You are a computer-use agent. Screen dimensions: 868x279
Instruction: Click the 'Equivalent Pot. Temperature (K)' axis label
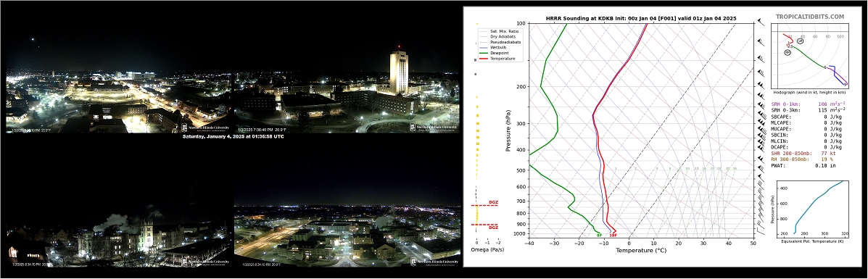[813, 241]
